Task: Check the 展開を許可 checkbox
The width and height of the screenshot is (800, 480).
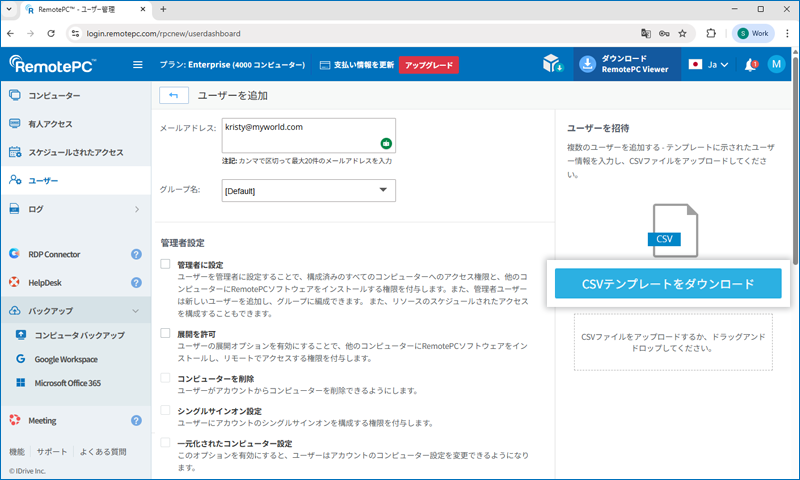Action: (165, 333)
